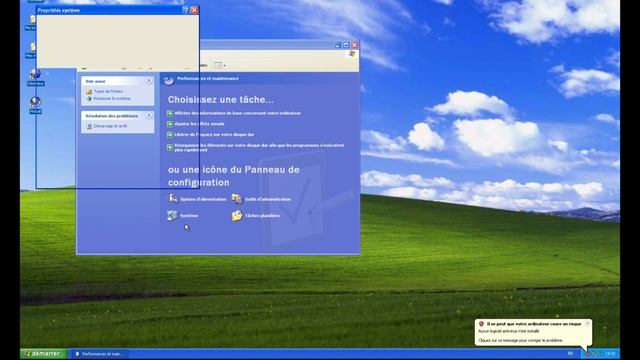
Task: Click the Outils d'administration link text
Action: tap(268, 199)
